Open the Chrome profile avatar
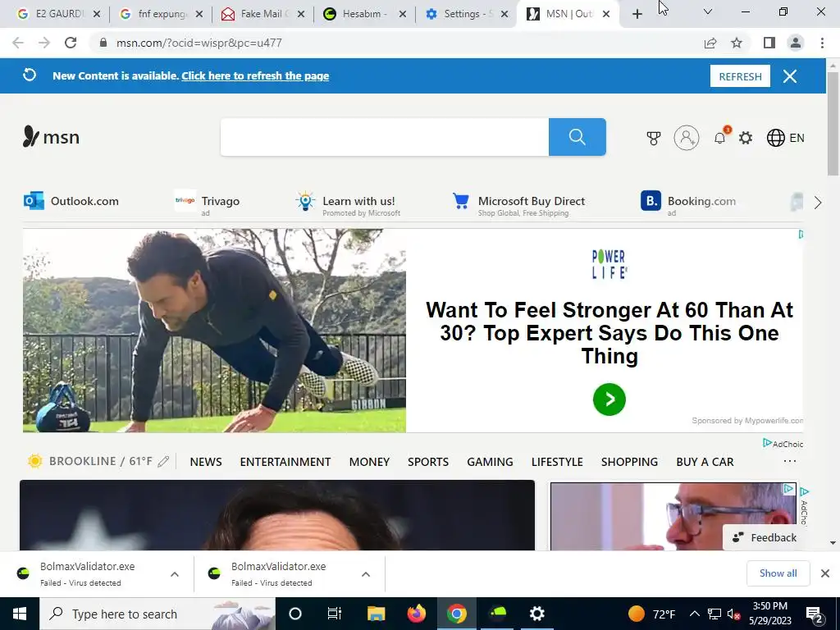 pos(796,43)
